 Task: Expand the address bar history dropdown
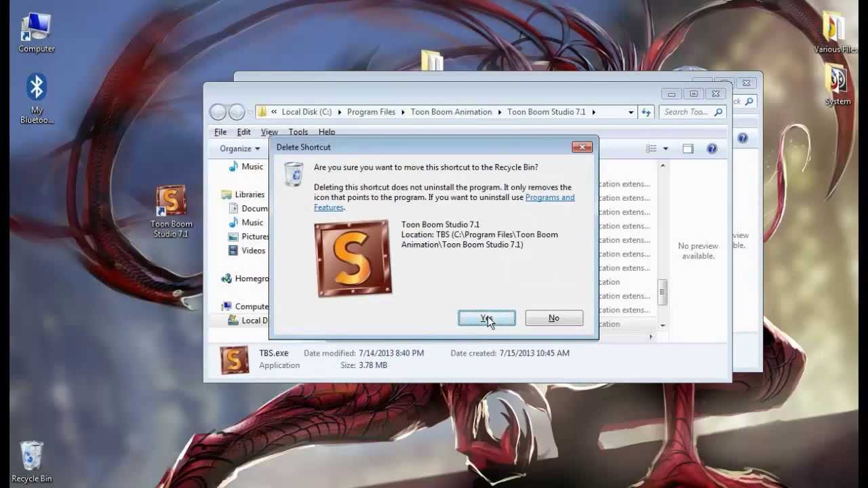pos(631,112)
